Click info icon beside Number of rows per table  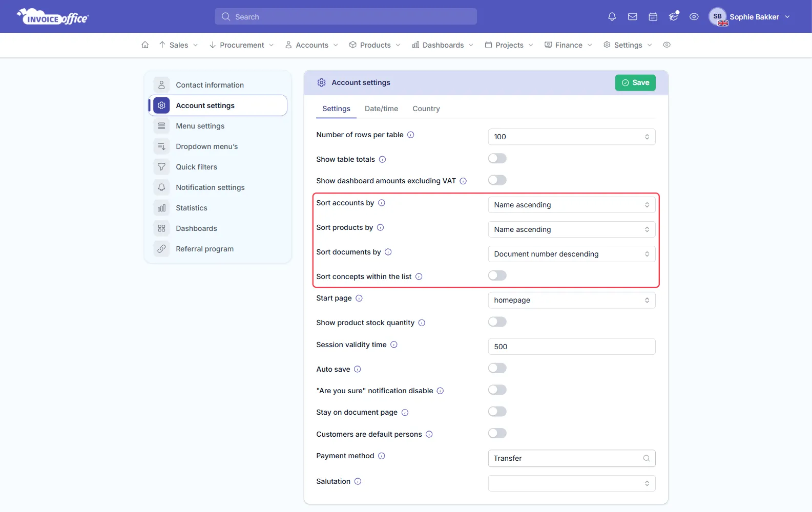(411, 135)
